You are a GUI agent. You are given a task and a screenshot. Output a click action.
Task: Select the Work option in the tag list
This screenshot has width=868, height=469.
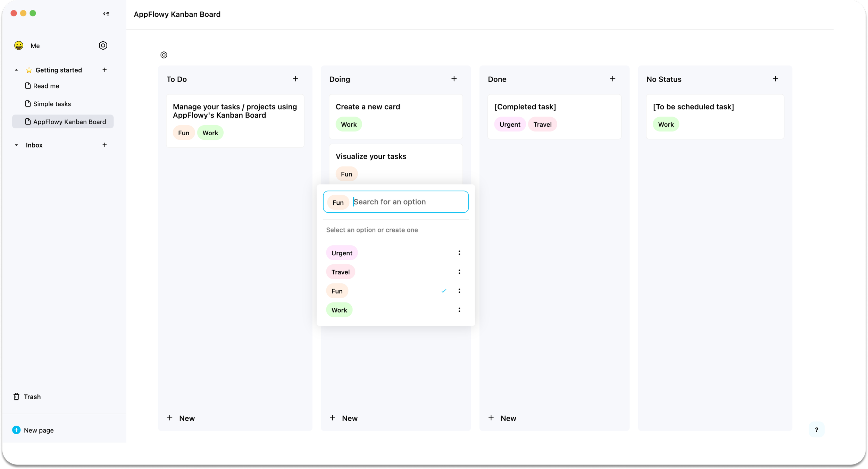[x=339, y=309]
